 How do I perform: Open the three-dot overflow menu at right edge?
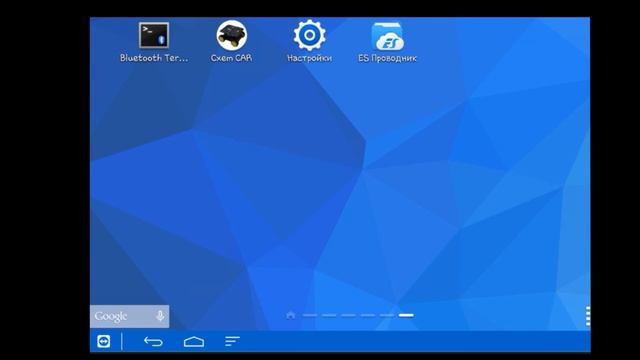click(x=588, y=316)
